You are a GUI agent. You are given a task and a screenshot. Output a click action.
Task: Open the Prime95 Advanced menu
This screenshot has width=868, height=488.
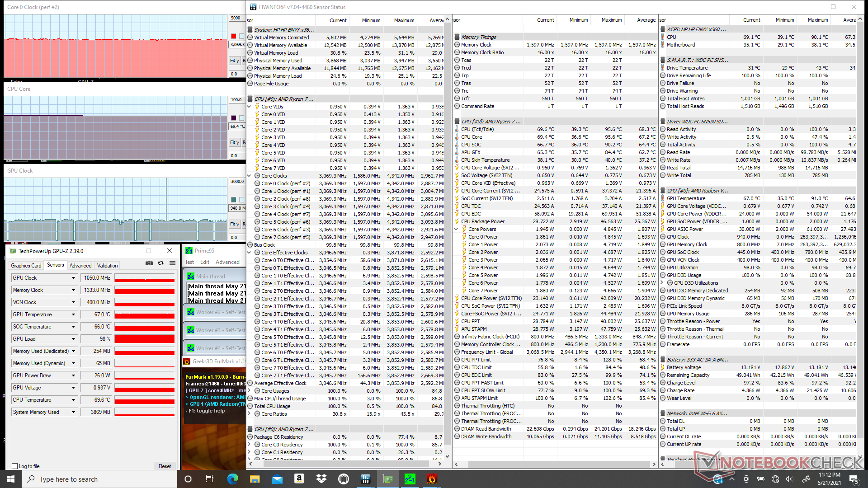coord(227,262)
